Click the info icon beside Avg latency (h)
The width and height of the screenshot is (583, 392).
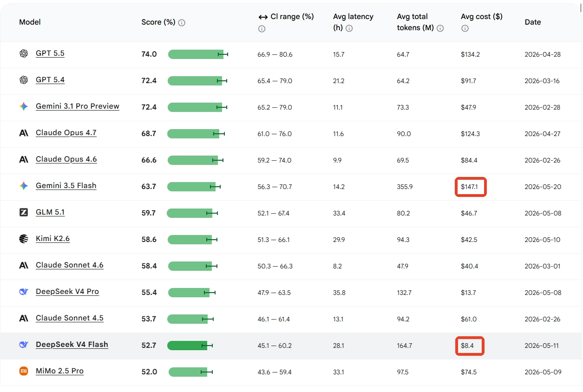click(349, 28)
